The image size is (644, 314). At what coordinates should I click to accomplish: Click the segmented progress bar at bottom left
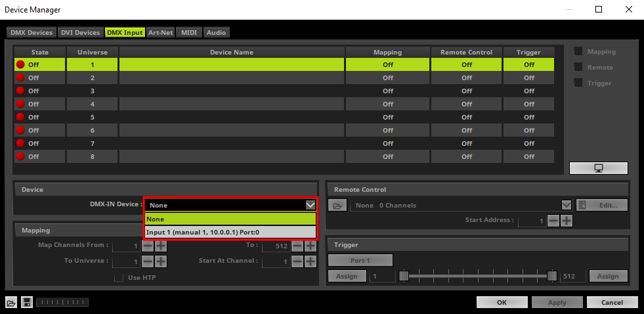[x=62, y=303]
